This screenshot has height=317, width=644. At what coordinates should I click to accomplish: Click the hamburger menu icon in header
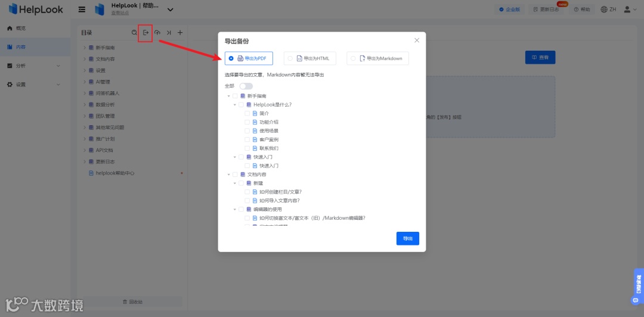point(82,10)
